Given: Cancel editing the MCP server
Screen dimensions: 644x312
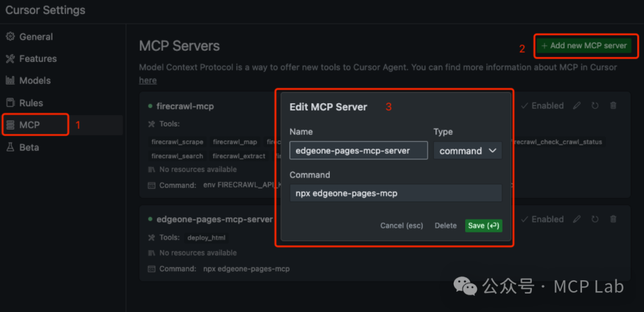Looking at the screenshot, I should pos(402,225).
